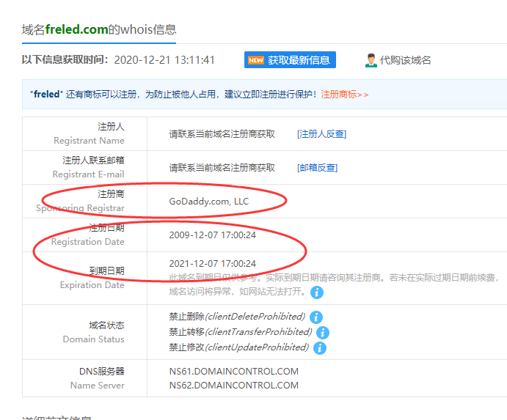
Task: Open the [注册人反查] reverse lookup link
Action: [321, 133]
